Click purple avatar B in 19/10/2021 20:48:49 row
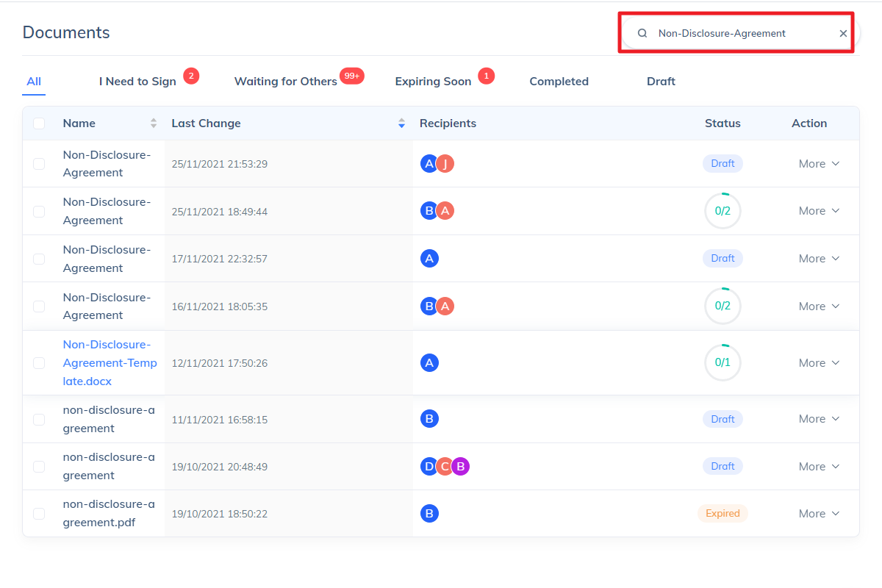This screenshot has height=588, width=882. pyautogui.click(x=461, y=466)
